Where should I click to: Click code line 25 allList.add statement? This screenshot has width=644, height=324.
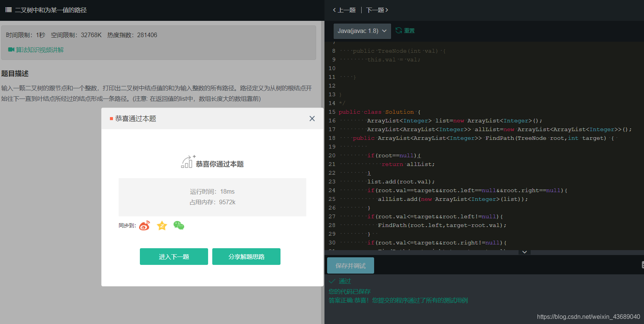[453, 199]
